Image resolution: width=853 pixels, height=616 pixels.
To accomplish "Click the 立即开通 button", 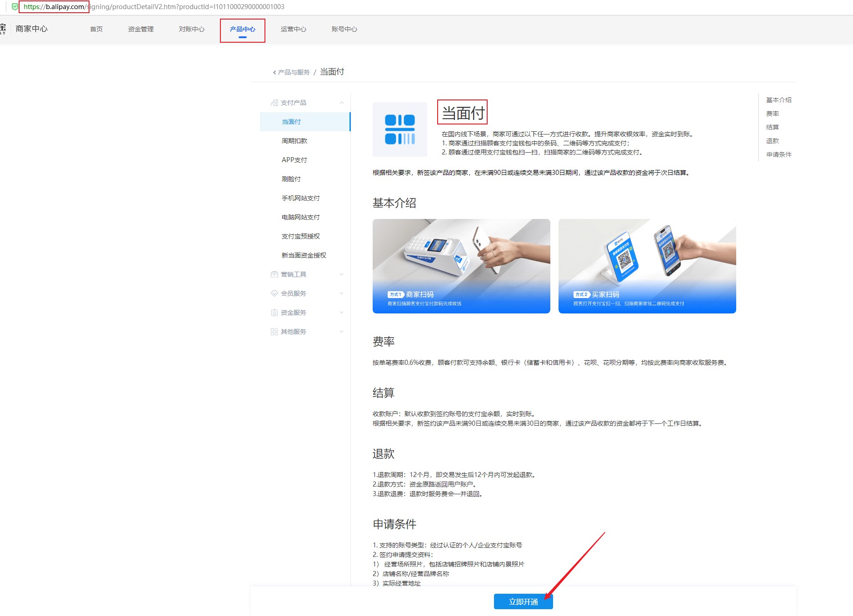I will tap(524, 601).
